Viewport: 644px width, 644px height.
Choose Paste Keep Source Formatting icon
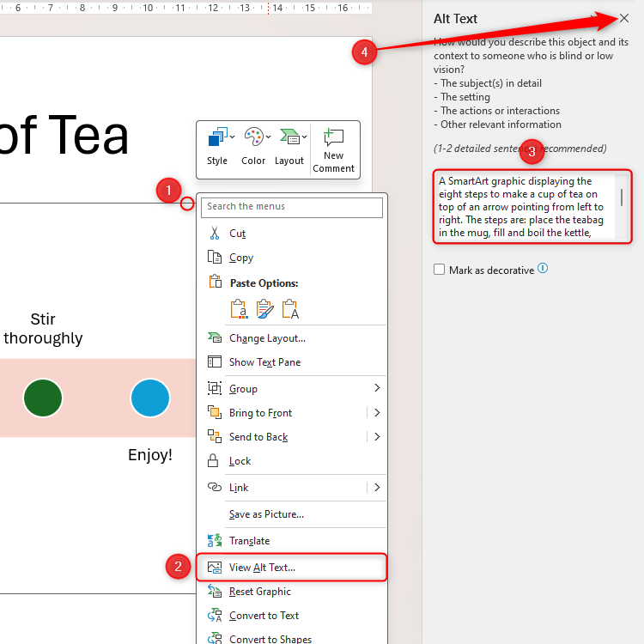tap(239, 309)
